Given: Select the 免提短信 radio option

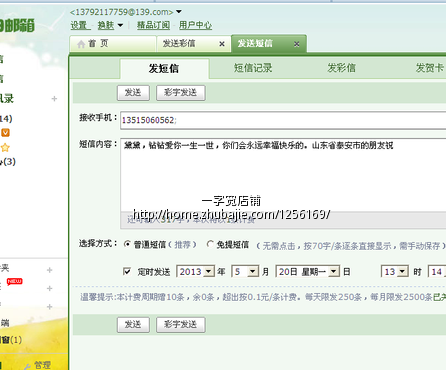Looking at the screenshot, I should [210, 244].
